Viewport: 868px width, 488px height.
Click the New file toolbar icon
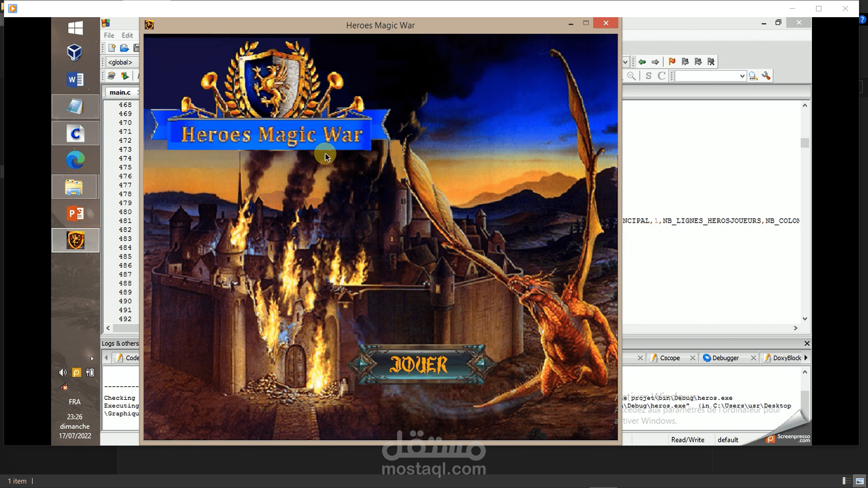point(112,48)
